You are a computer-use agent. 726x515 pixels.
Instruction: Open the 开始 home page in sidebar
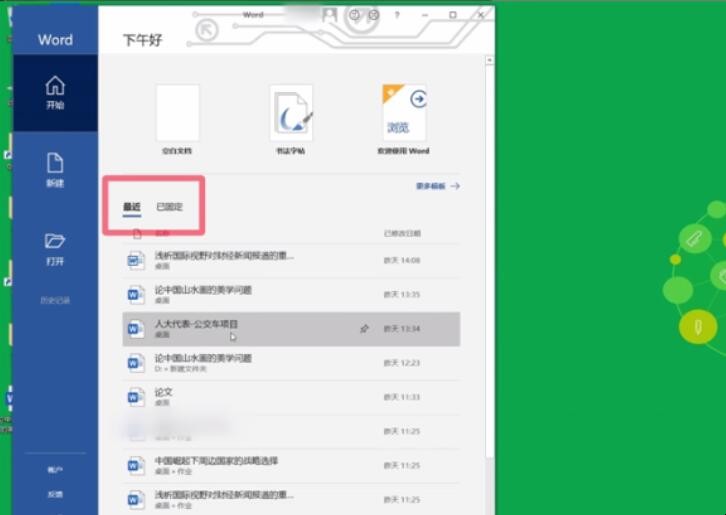point(55,93)
